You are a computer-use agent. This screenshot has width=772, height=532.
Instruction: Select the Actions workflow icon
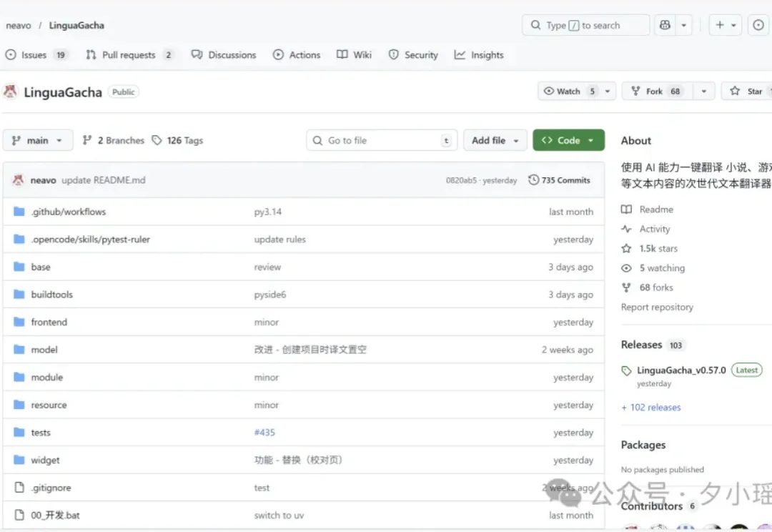click(x=279, y=54)
